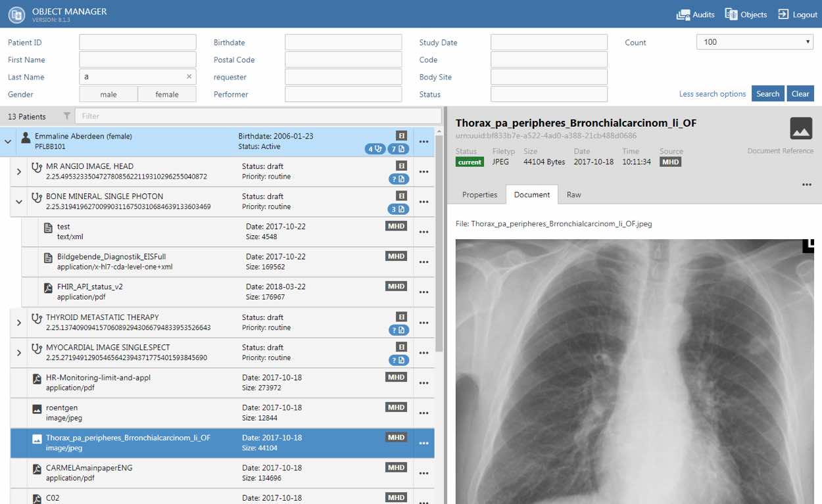Click the filter funnel icon
The height and width of the screenshot is (504, 822).
pyautogui.click(x=66, y=116)
